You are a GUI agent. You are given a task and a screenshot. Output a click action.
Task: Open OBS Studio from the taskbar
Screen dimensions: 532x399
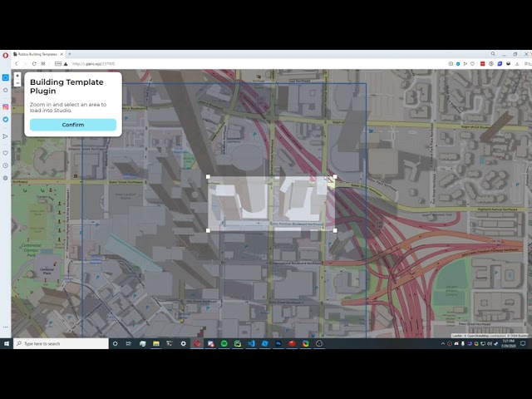319,343
